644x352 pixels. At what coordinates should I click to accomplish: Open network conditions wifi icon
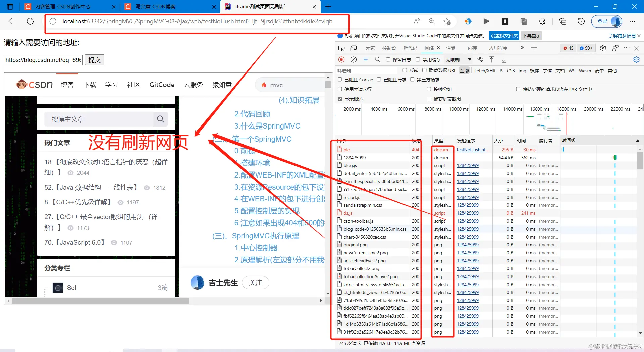click(x=480, y=59)
